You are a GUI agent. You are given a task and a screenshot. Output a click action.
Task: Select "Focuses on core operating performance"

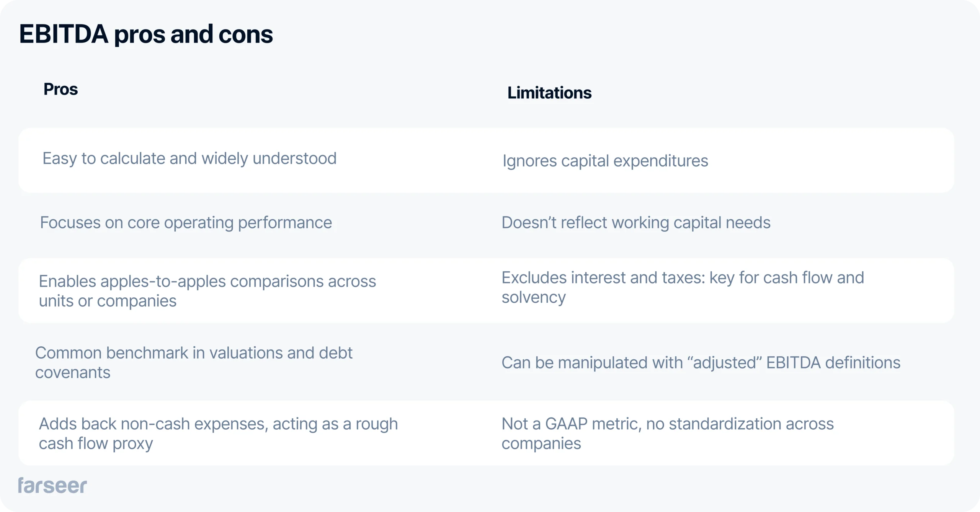tap(186, 223)
